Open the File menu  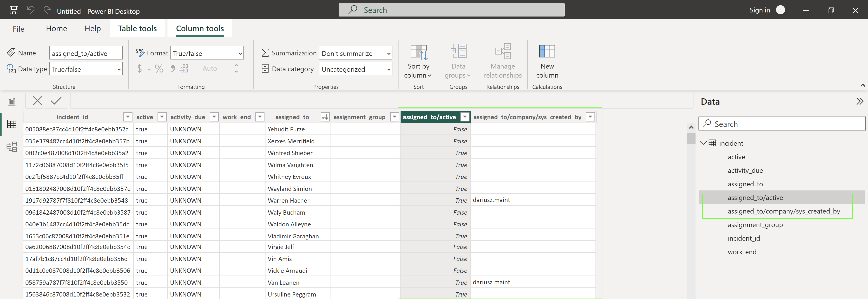coord(19,29)
